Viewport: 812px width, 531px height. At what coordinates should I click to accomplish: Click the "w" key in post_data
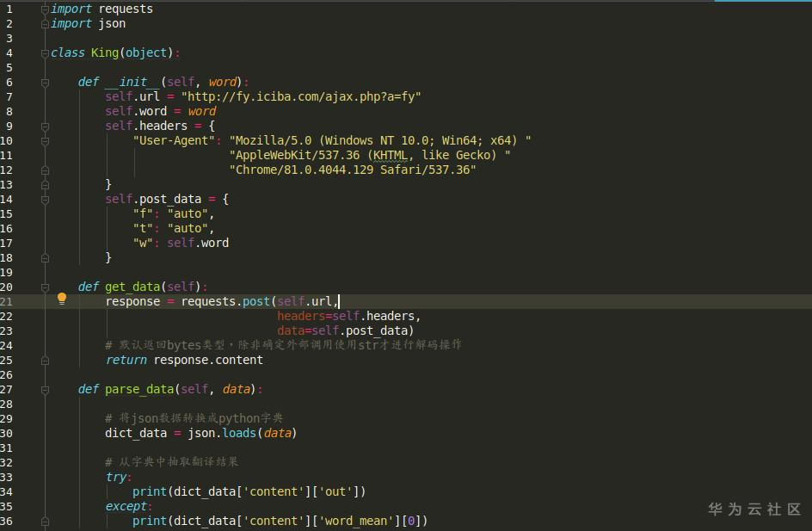pos(143,243)
